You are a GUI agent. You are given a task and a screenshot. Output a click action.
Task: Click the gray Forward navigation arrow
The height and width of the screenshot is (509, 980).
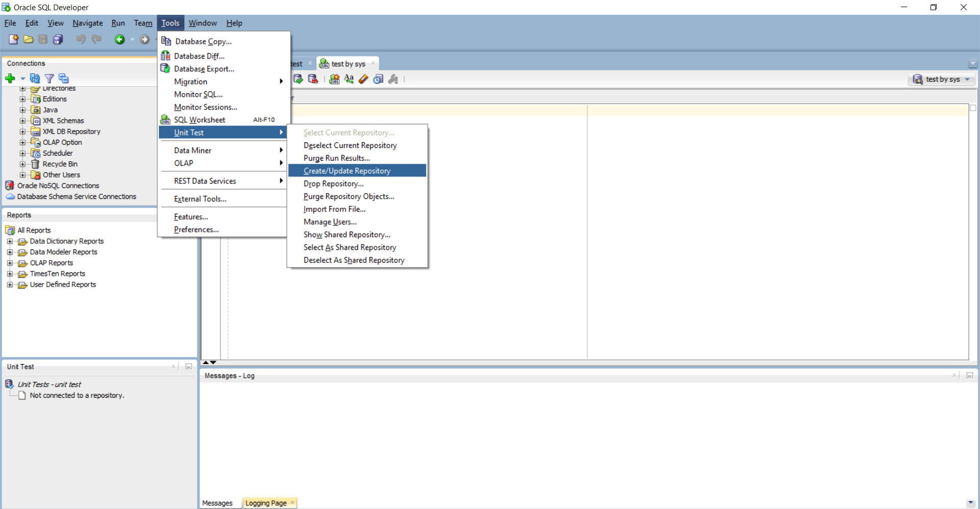[145, 39]
